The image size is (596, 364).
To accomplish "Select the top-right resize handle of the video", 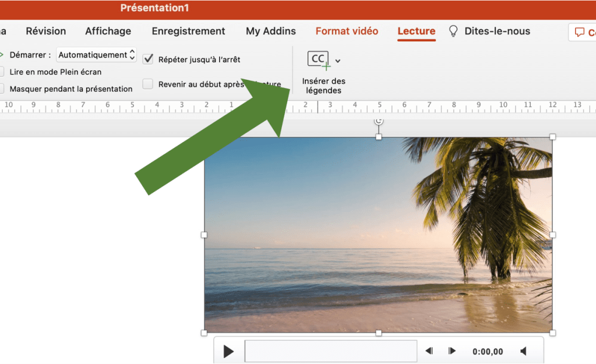I will tap(552, 137).
